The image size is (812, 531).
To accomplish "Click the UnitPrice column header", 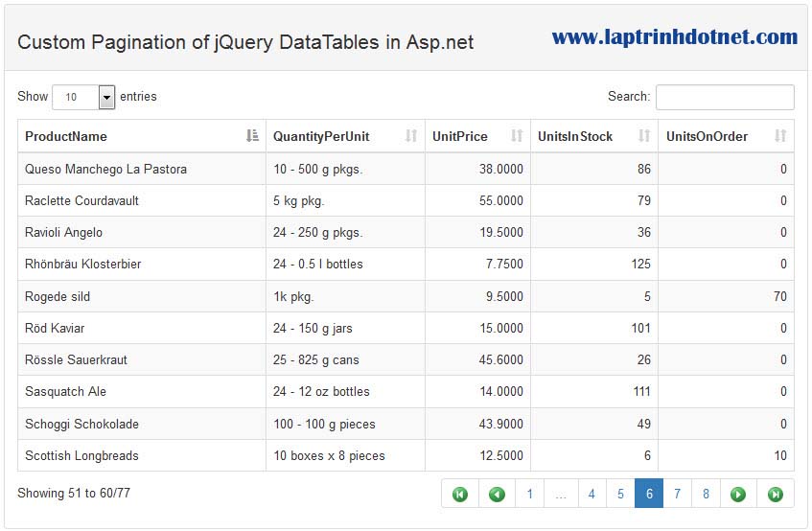I will (477, 136).
